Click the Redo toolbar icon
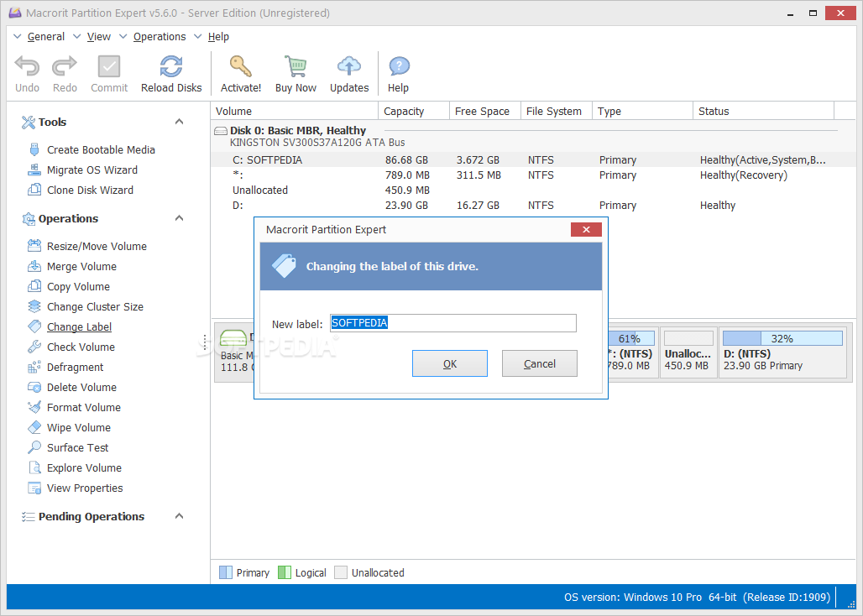This screenshot has height=616, width=863. pyautogui.click(x=65, y=66)
